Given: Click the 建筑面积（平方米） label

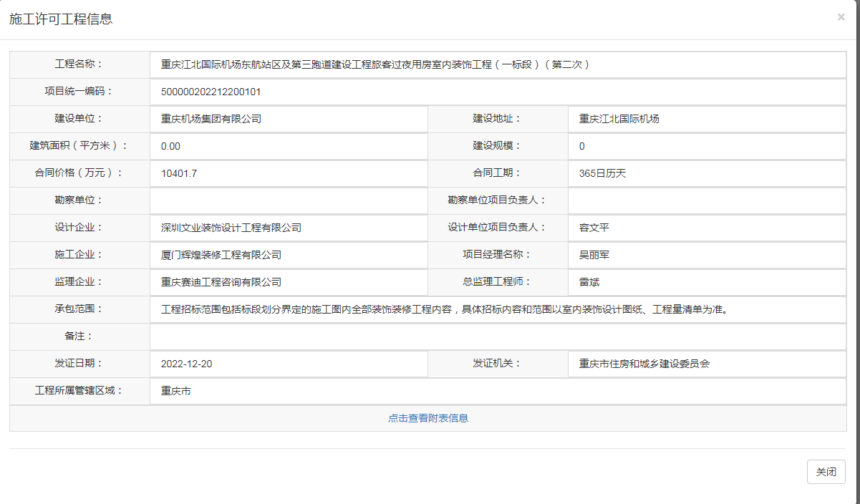Looking at the screenshot, I should click(79, 145).
